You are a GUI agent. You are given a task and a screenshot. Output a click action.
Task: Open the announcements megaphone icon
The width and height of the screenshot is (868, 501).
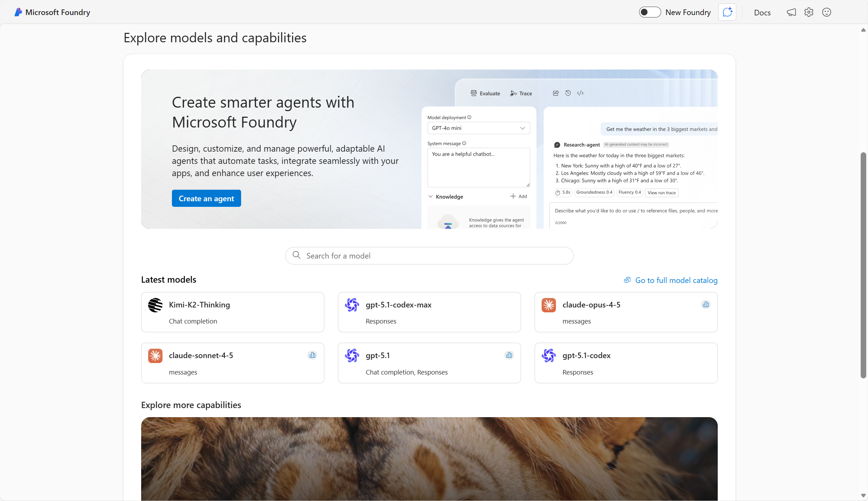(791, 12)
